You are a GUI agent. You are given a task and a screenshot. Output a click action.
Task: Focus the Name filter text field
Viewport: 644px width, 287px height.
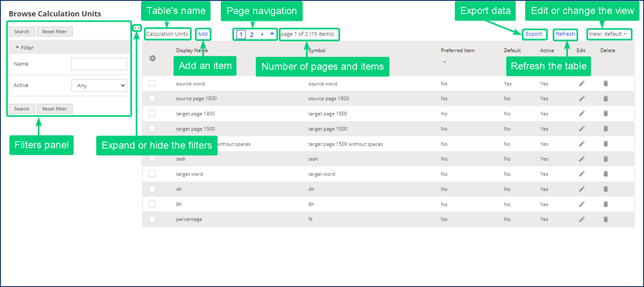click(99, 64)
